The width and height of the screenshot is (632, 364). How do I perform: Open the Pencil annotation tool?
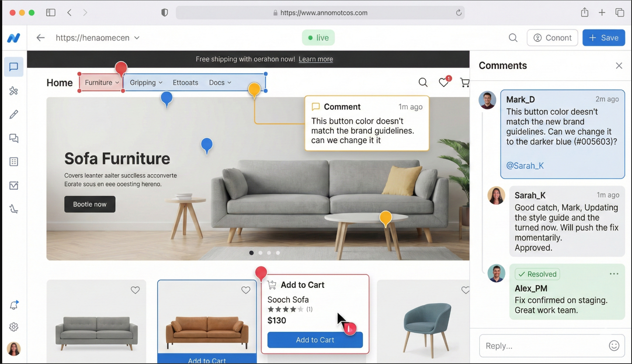pyautogui.click(x=14, y=114)
